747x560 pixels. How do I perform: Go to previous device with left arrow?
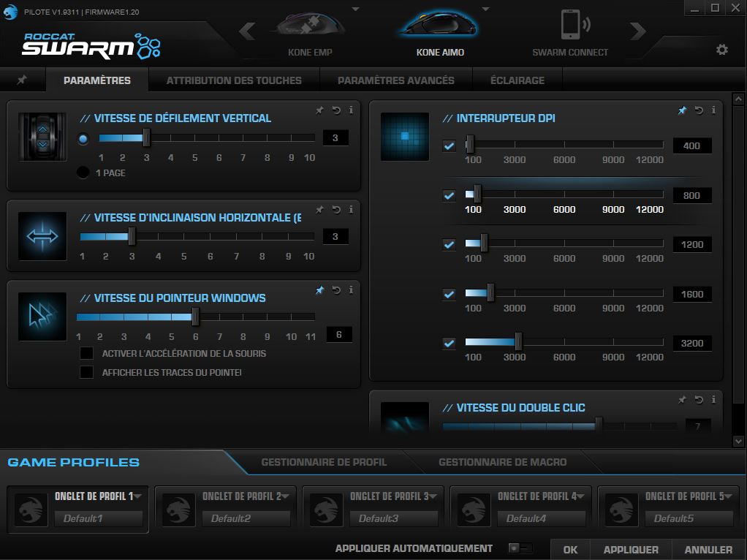[247, 31]
